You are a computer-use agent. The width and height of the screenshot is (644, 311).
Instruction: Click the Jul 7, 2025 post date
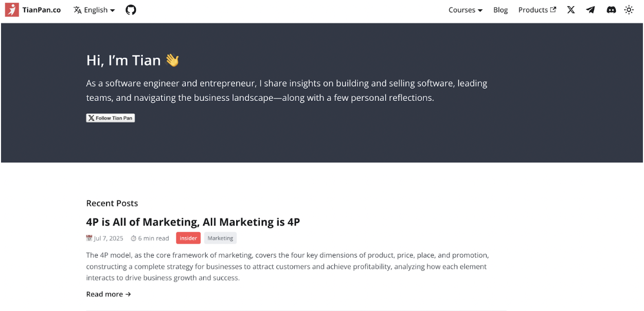click(x=108, y=238)
